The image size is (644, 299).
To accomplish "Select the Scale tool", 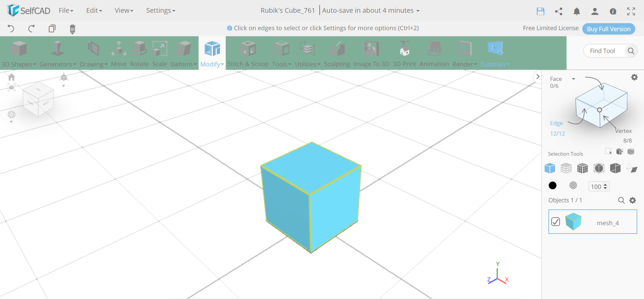I will click(x=160, y=54).
